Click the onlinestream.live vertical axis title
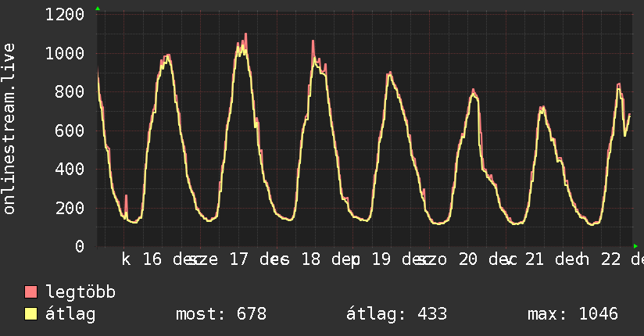The image size is (644, 336). click(9, 129)
